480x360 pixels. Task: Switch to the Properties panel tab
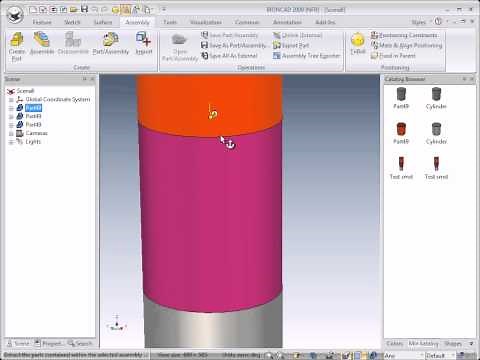coord(49,343)
